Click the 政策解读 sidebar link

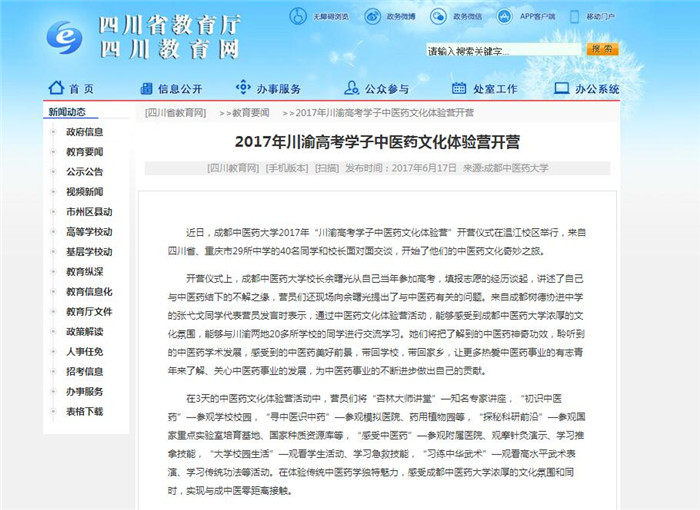(85, 331)
